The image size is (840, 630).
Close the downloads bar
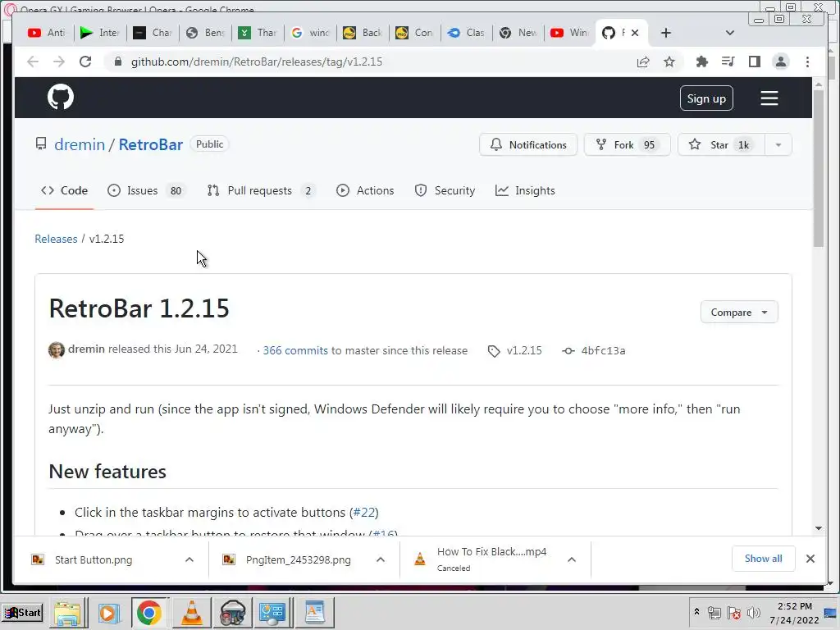tap(810, 559)
